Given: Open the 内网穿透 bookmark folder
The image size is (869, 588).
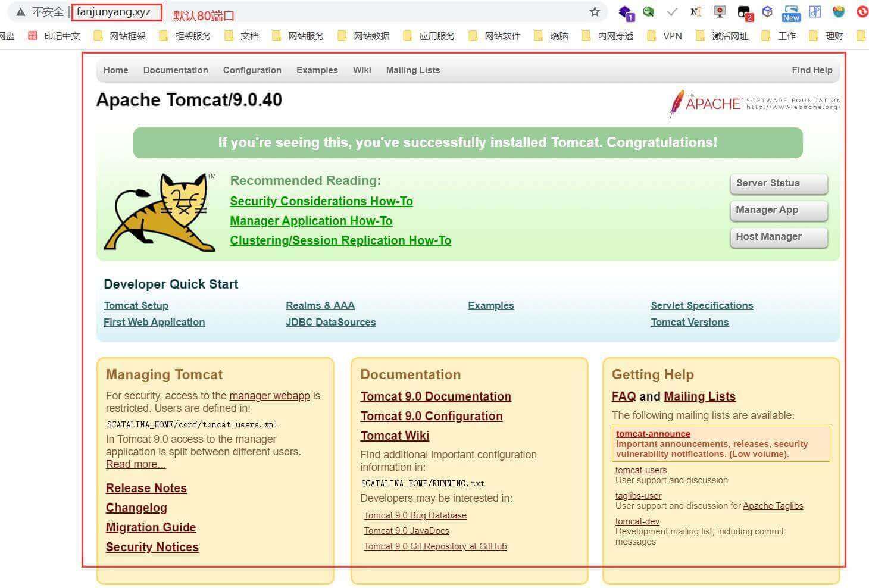Looking at the screenshot, I should (608, 36).
